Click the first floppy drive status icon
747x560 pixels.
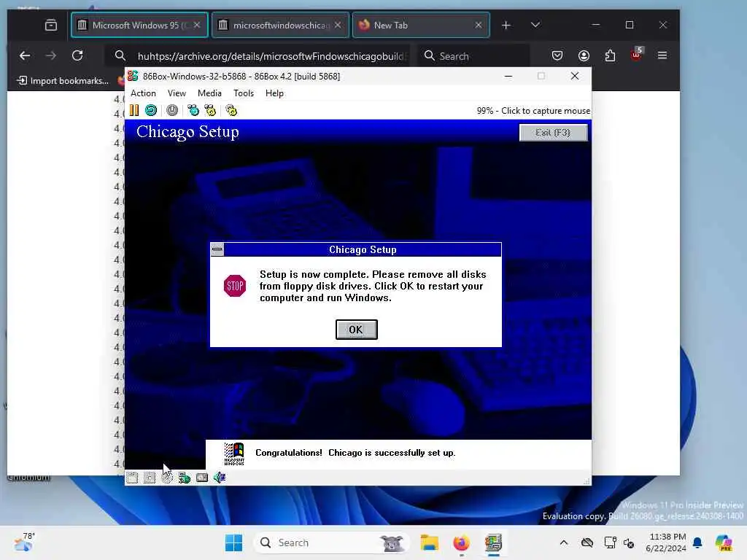pos(132,478)
